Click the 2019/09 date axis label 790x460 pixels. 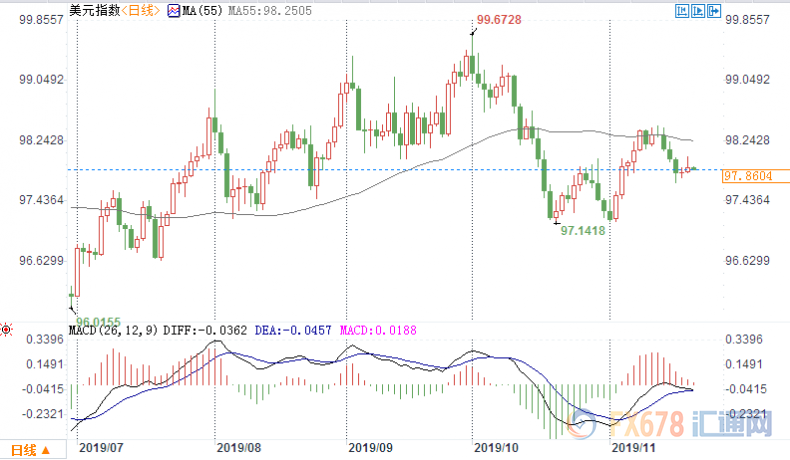(x=370, y=447)
